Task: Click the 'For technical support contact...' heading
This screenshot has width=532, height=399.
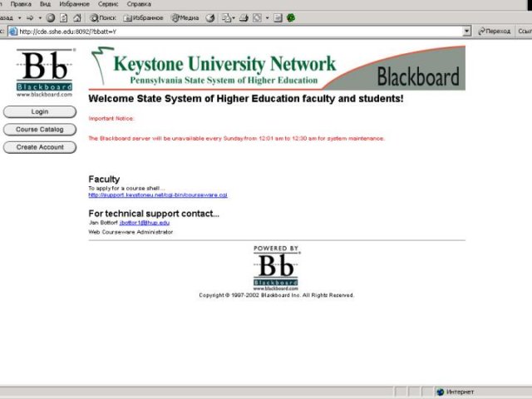Action: [x=154, y=214]
